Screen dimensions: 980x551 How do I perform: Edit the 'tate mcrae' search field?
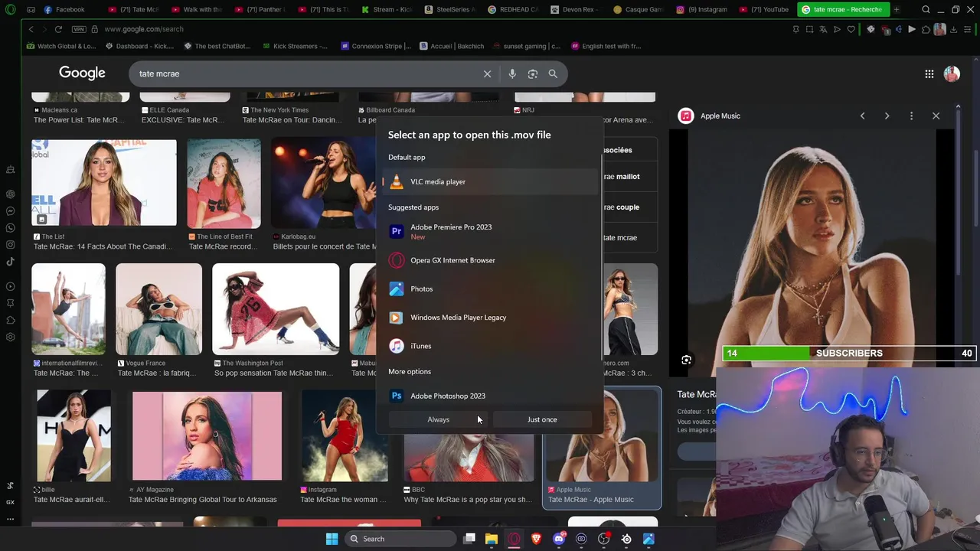coord(306,73)
